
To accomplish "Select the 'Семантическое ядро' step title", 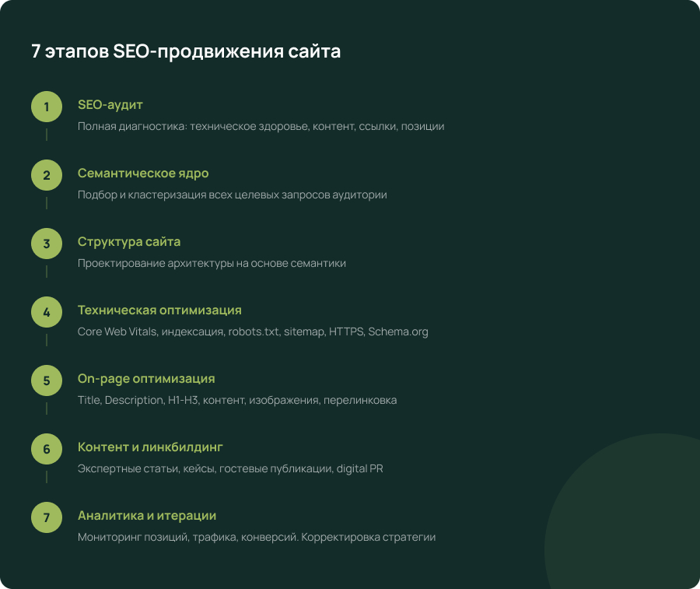I will [143, 174].
